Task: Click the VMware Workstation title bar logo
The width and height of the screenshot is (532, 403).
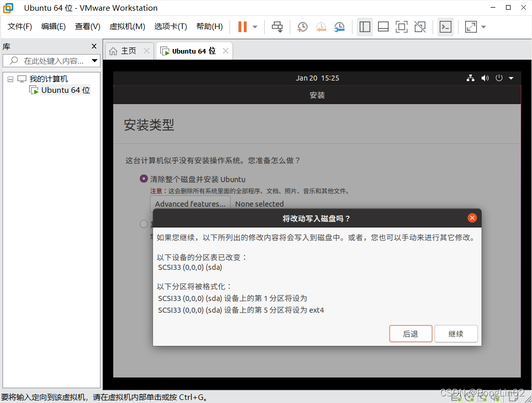Action: pyautogui.click(x=8, y=8)
